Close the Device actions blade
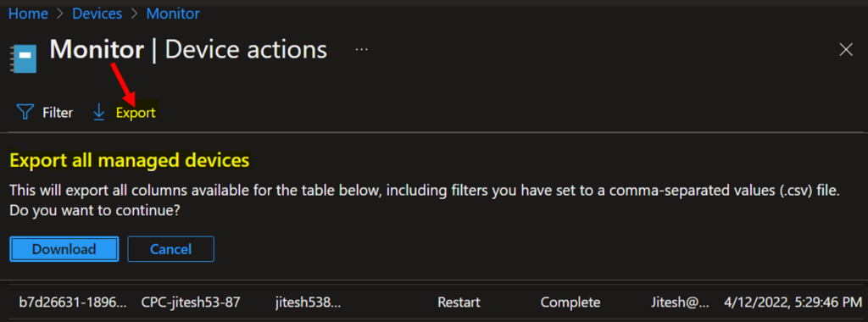This screenshot has height=322, width=868. coord(846,50)
